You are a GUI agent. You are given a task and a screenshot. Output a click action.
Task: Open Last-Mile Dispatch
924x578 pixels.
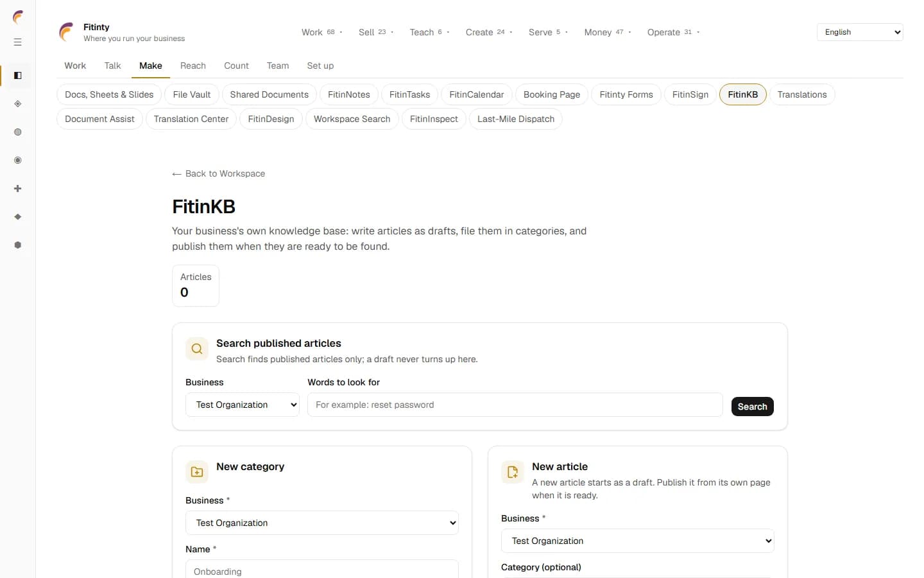point(516,119)
